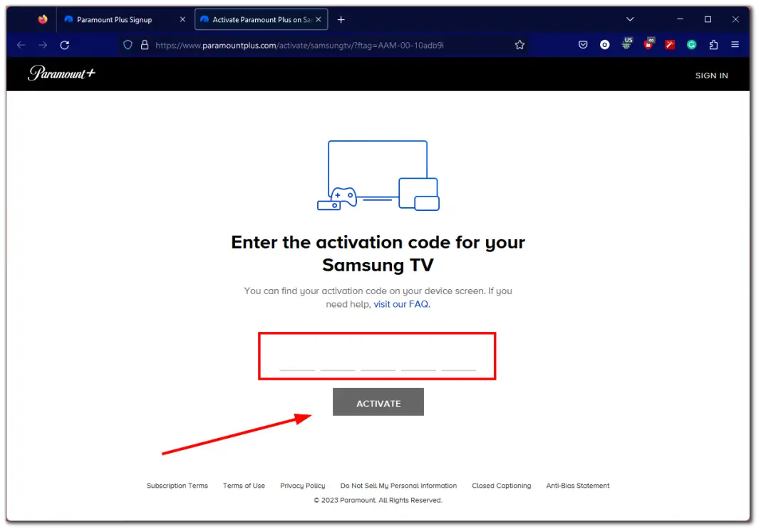The height and width of the screenshot is (532, 761).
Task: Select the Activate Paramount Plus tab
Action: [x=257, y=19]
